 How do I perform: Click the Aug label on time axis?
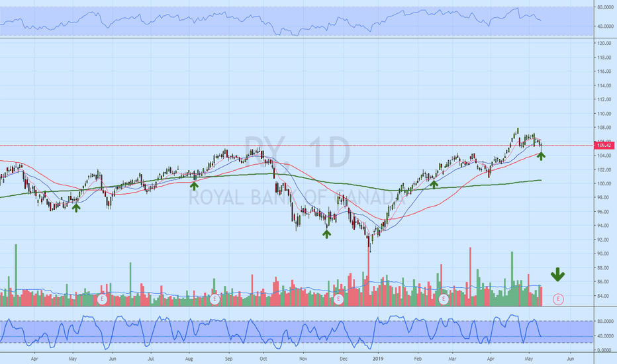pyautogui.click(x=189, y=359)
